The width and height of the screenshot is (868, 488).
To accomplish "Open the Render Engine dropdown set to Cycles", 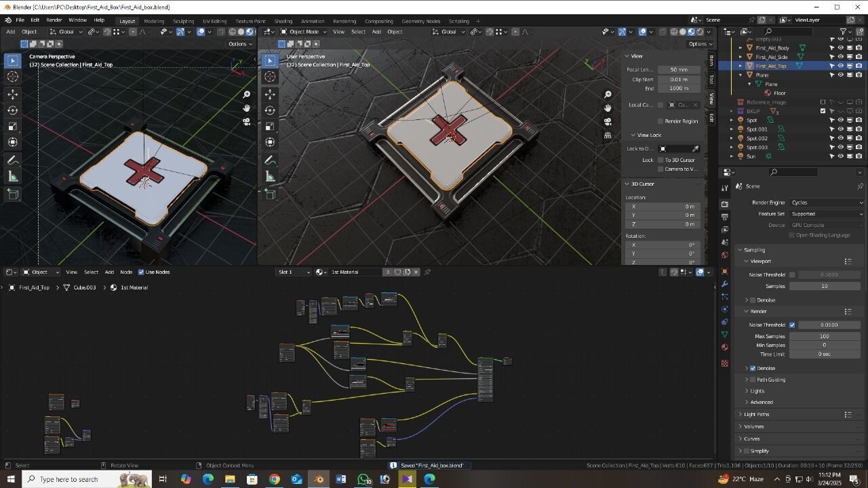I will 827,203.
